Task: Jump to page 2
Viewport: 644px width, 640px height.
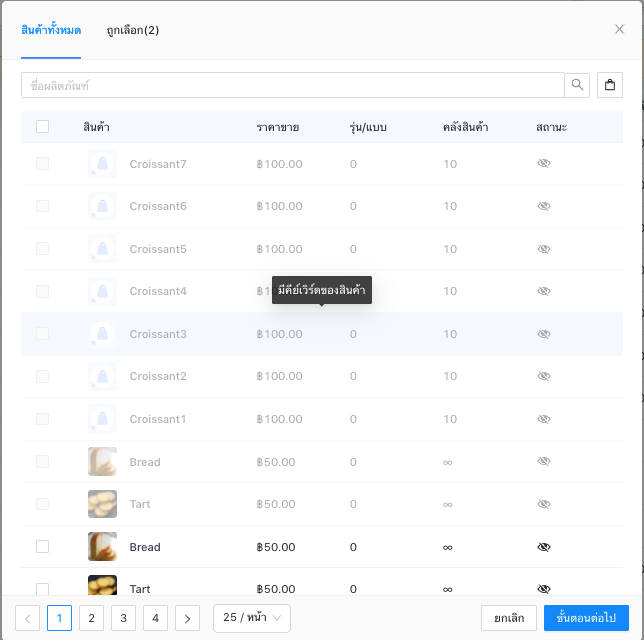Action: pos(92,618)
